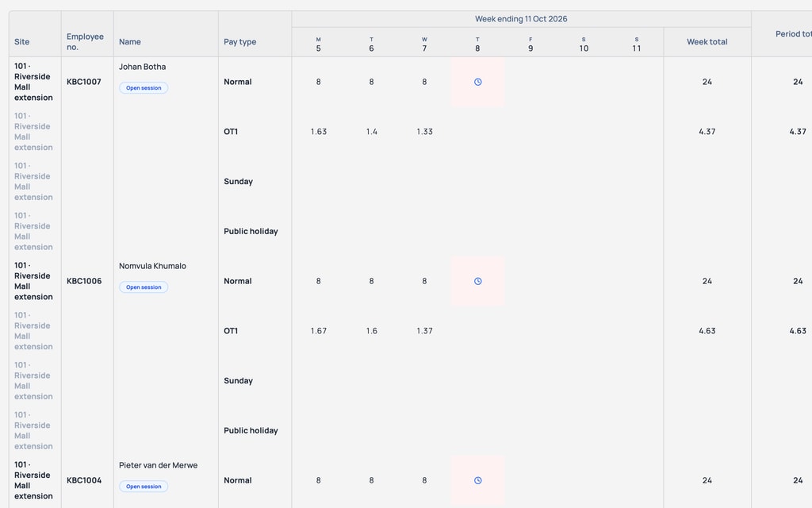Click Johan Botha's Normal week total 24
Viewport: 812px width, 508px height.
[707, 82]
